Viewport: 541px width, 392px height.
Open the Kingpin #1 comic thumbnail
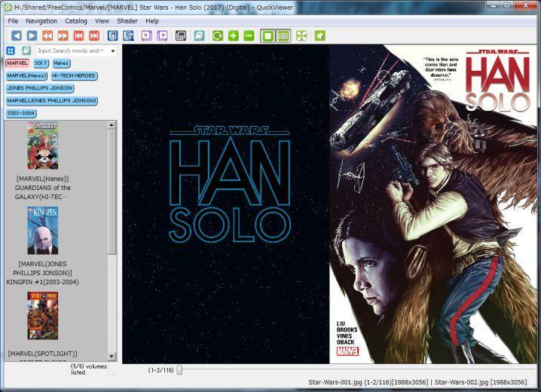pos(42,231)
